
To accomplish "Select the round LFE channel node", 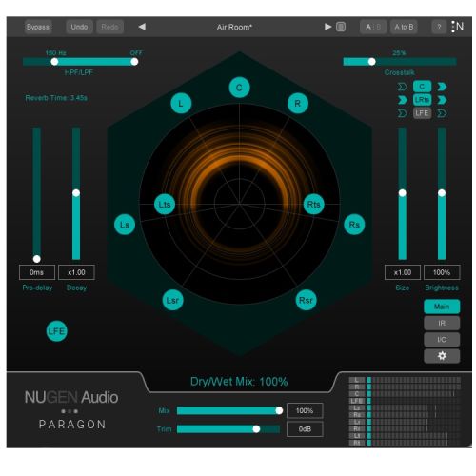I will point(57,331).
